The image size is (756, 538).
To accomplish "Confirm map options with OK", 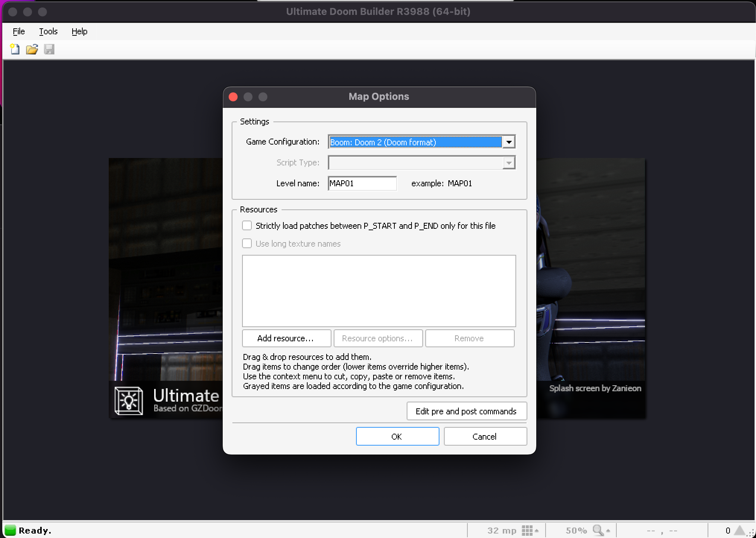I will tap(397, 436).
